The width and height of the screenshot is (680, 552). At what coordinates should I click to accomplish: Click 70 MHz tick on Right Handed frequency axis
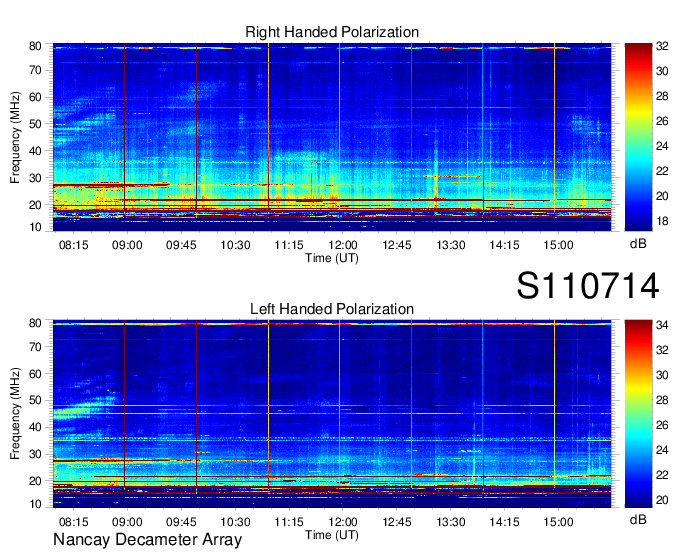[36, 70]
